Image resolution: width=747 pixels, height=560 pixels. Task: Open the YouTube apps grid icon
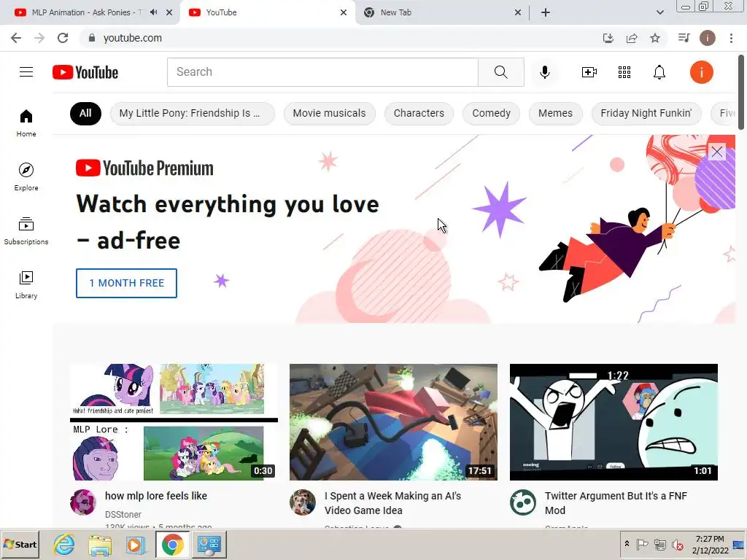(624, 72)
